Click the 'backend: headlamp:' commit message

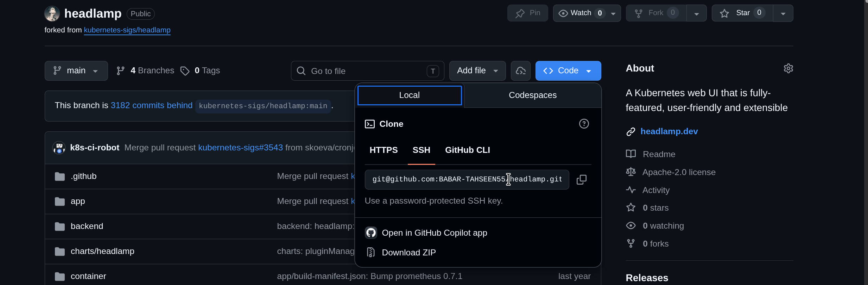(316, 226)
